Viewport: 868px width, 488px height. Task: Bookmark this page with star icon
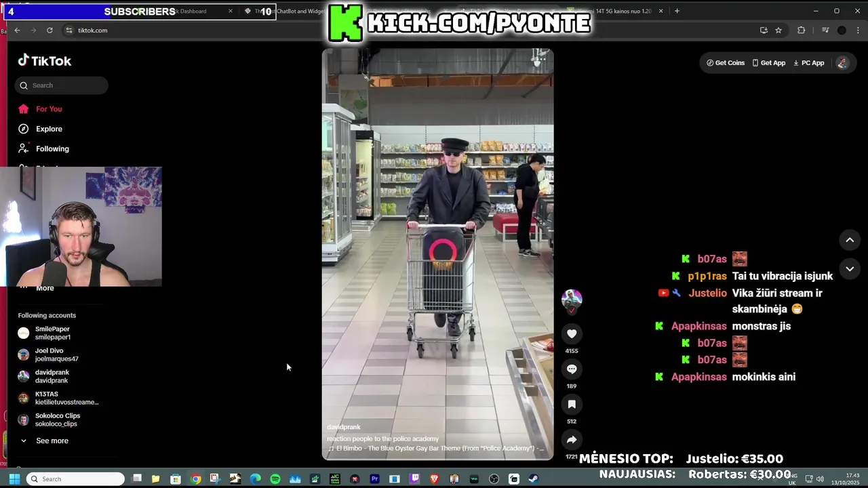pos(778,30)
